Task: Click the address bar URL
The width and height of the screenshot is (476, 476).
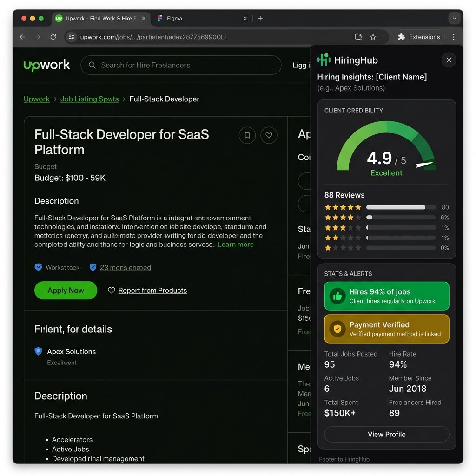Action: pos(153,37)
